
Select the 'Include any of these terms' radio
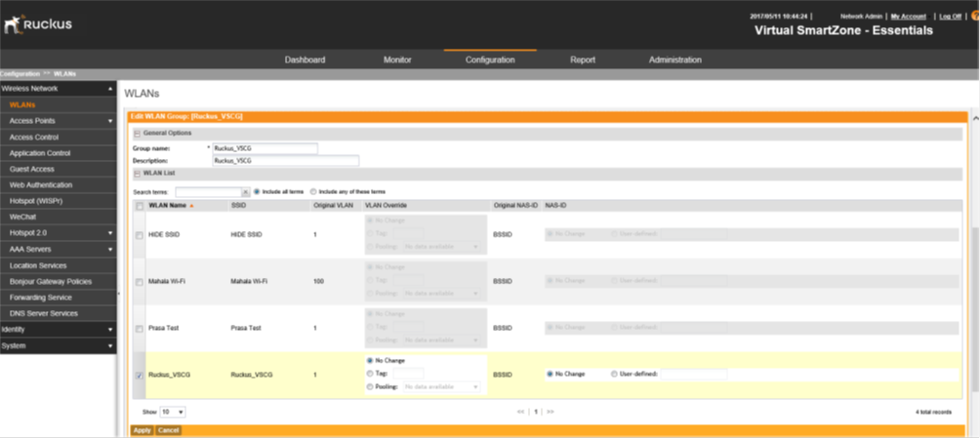[x=313, y=192]
